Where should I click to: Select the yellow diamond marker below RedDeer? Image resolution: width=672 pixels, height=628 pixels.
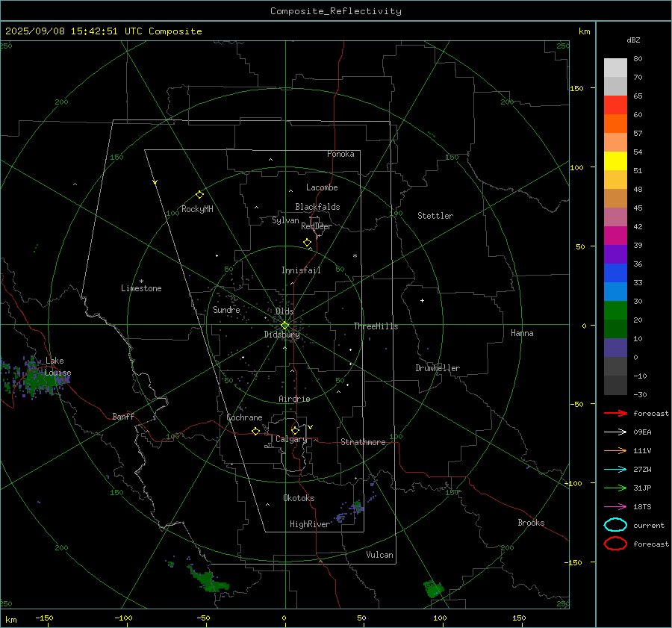[x=307, y=242]
